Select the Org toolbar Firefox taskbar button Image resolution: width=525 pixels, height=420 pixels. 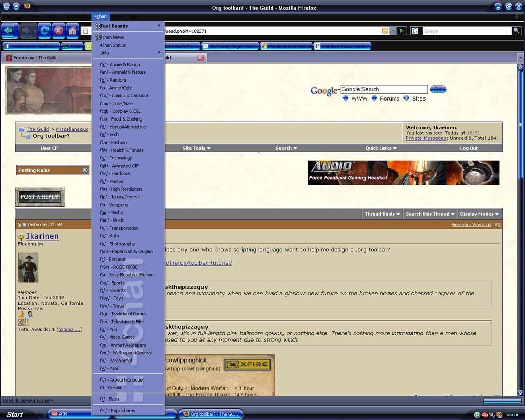pyautogui.click(x=211, y=414)
